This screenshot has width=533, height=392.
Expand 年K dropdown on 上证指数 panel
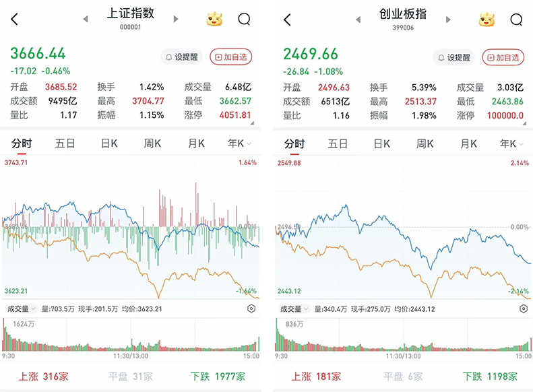[x=239, y=143]
